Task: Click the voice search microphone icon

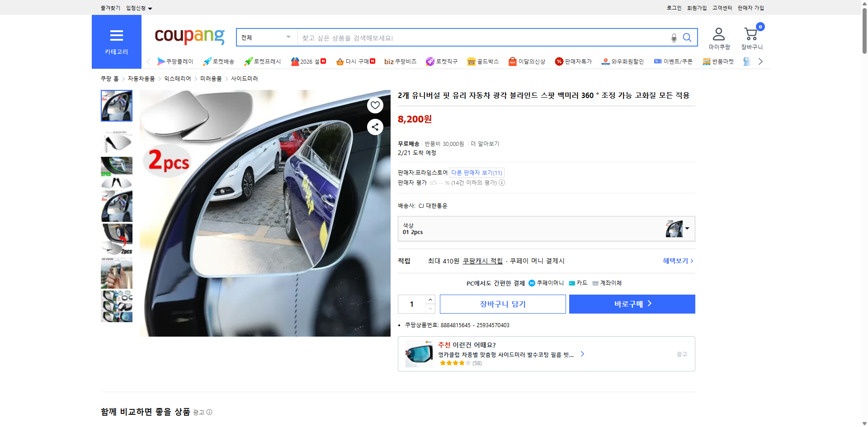Action: 673,38
